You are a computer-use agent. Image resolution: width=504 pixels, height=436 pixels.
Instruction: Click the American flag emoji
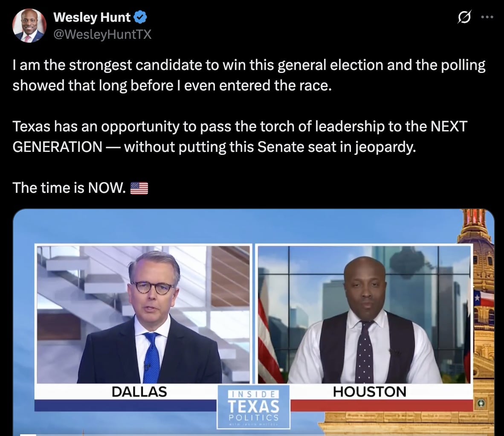(139, 188)
